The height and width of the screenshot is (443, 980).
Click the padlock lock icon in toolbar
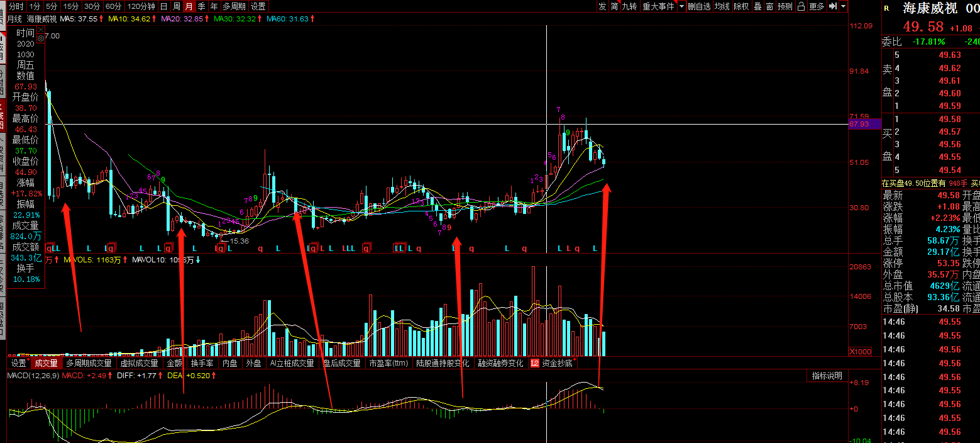(x=801, y=6)
